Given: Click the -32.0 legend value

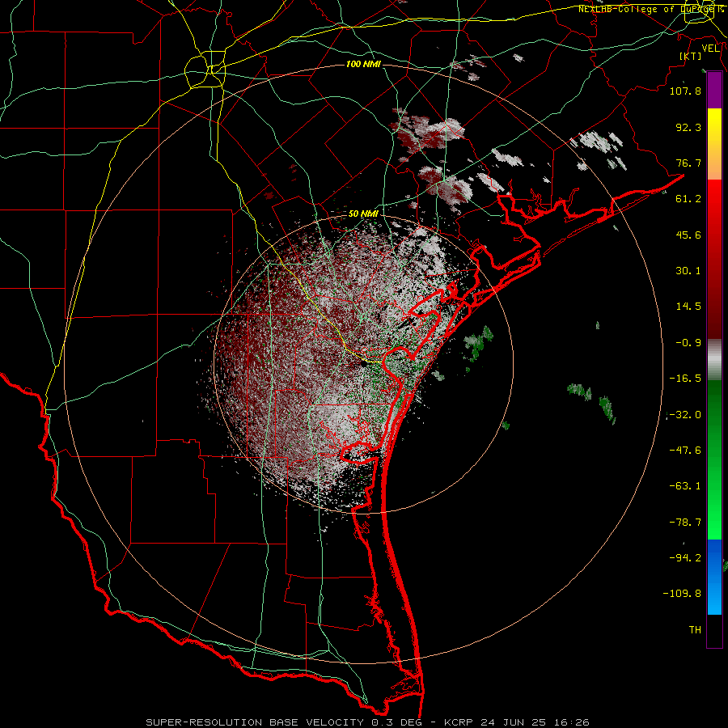Looking at the screenshot, I should pos(685,415).
